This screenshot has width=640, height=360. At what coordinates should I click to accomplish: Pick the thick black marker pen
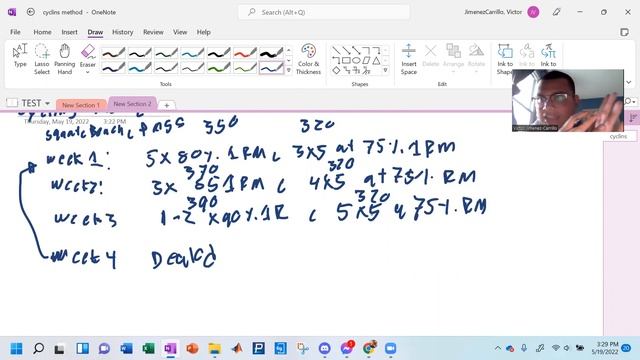coord(271,53)
